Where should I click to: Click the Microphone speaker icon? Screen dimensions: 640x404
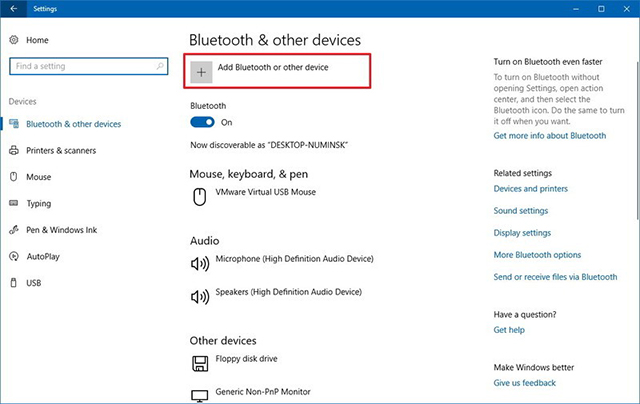[200, 264]
